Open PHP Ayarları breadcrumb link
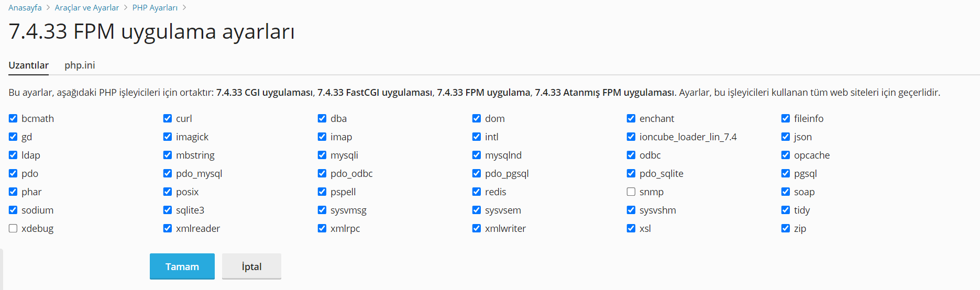Screen dimensions: 980x290 pyautogui.click(x=155, y=8)
